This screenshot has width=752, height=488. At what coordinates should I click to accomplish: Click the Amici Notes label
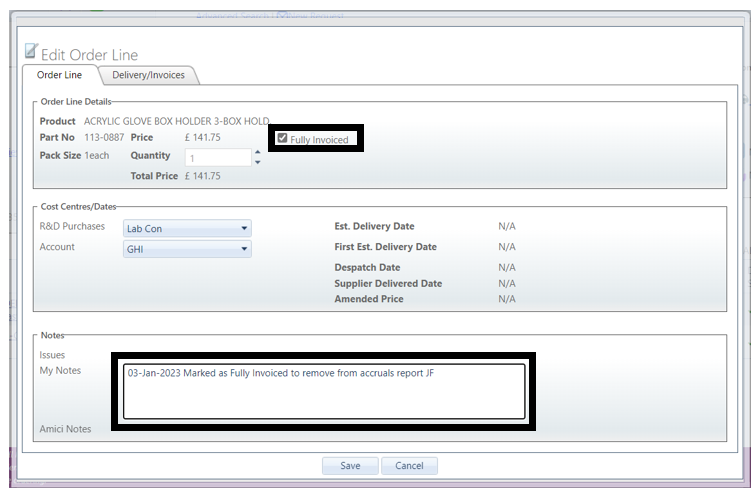tap(65, 429)
